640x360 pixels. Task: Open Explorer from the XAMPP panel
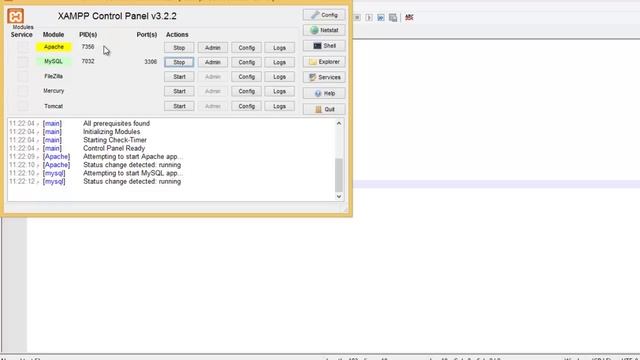point(324,62)
